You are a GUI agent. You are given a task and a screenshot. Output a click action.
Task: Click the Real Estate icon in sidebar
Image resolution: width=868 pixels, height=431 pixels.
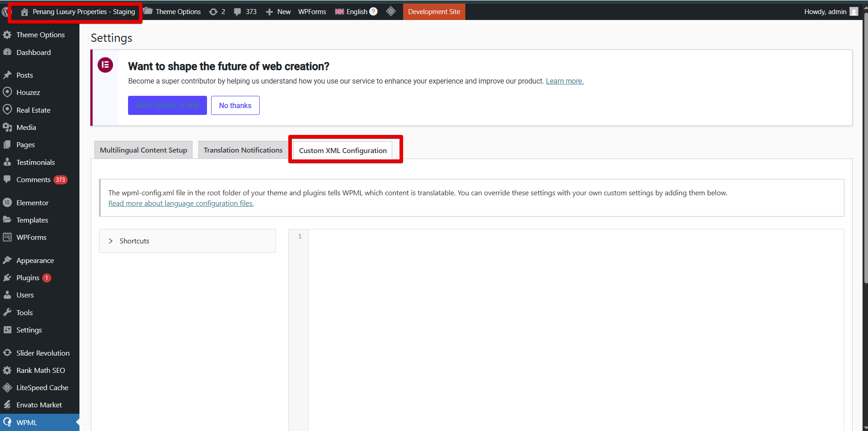7,110
